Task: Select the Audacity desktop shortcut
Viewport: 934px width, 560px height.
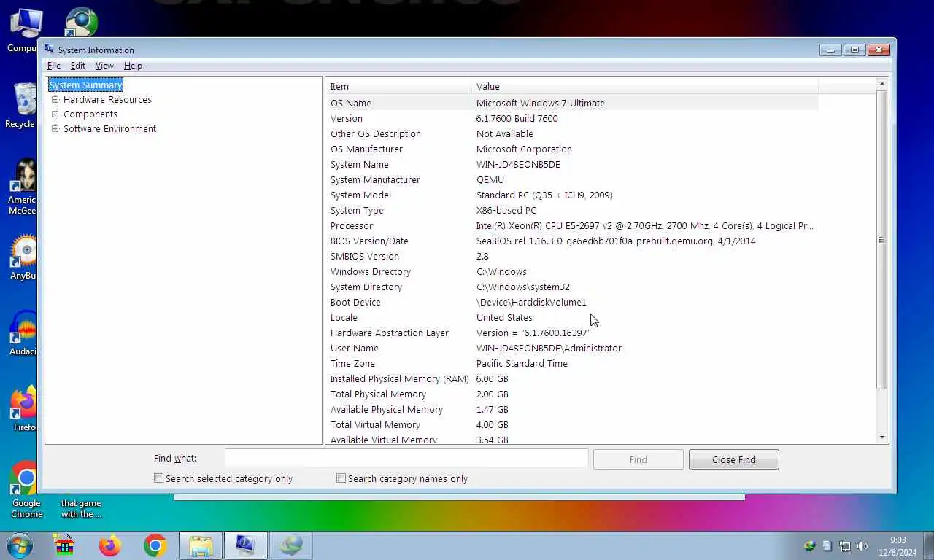Action: pos(24,333)
